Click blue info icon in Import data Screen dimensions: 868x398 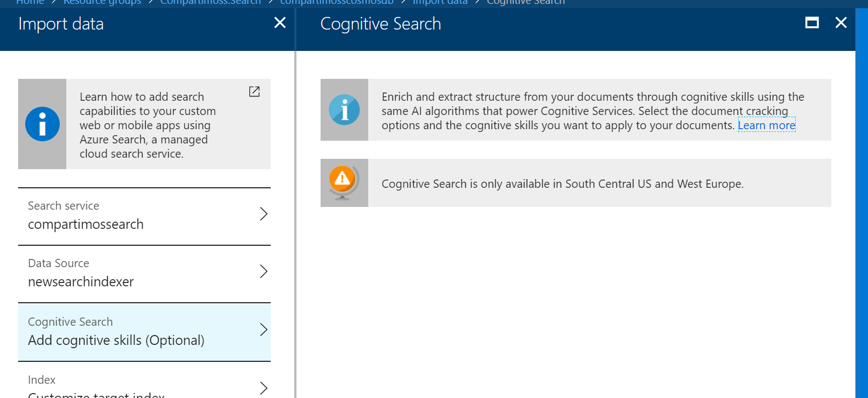pyautogui.click(x=42, y=124)
